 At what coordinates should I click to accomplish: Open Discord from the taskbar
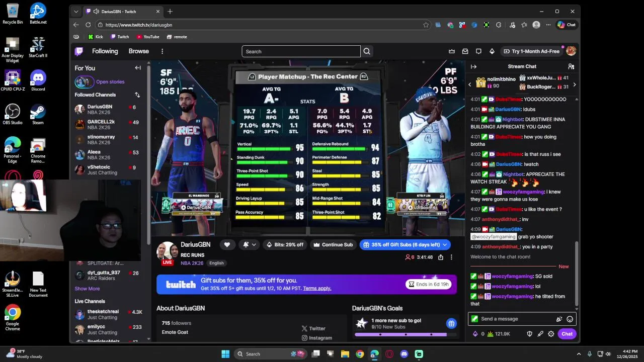click(x=404, y=354)
